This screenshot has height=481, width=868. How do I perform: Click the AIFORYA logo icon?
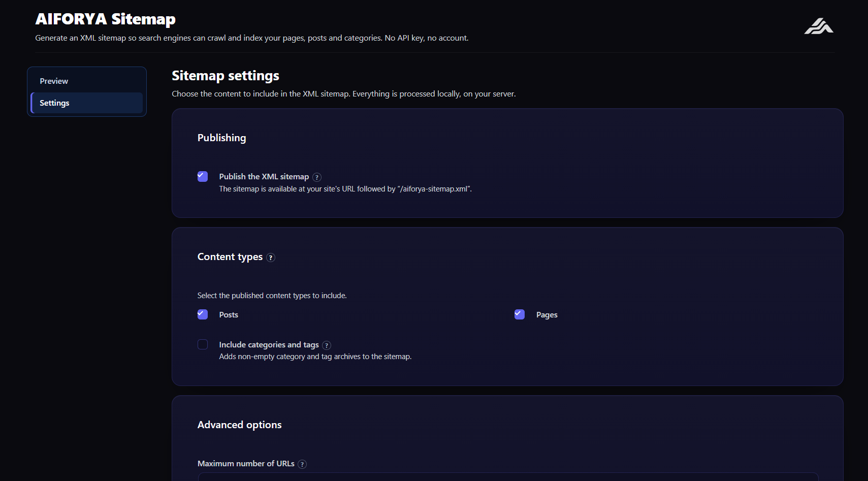[819, 26]
